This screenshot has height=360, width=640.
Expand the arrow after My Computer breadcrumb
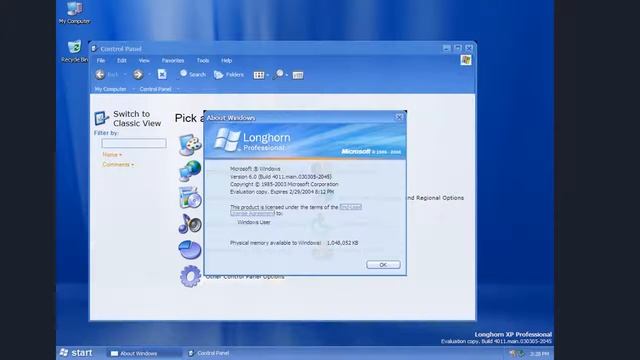[x=133, y=89]
